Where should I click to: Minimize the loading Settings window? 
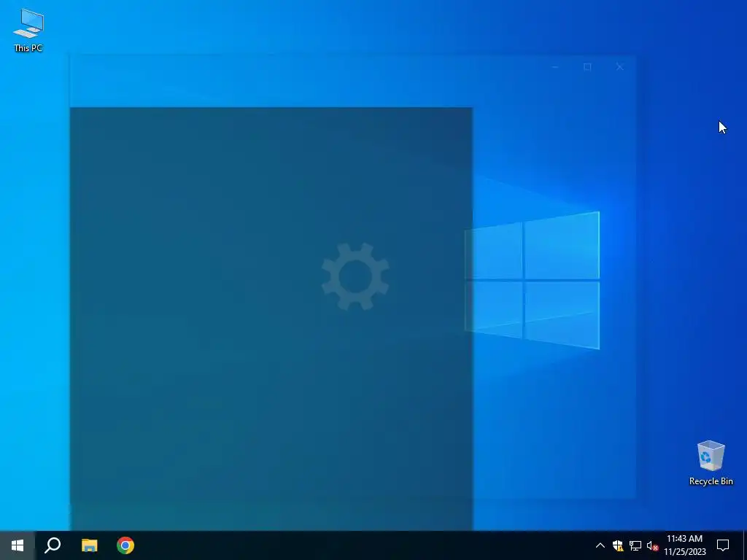click(x=555, y=67)
